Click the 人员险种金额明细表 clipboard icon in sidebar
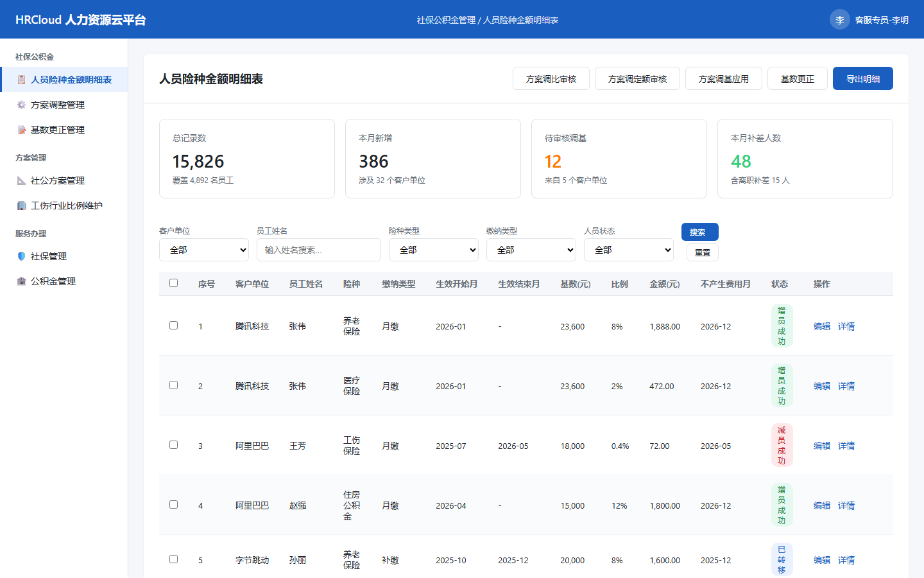 click(21, 80)
